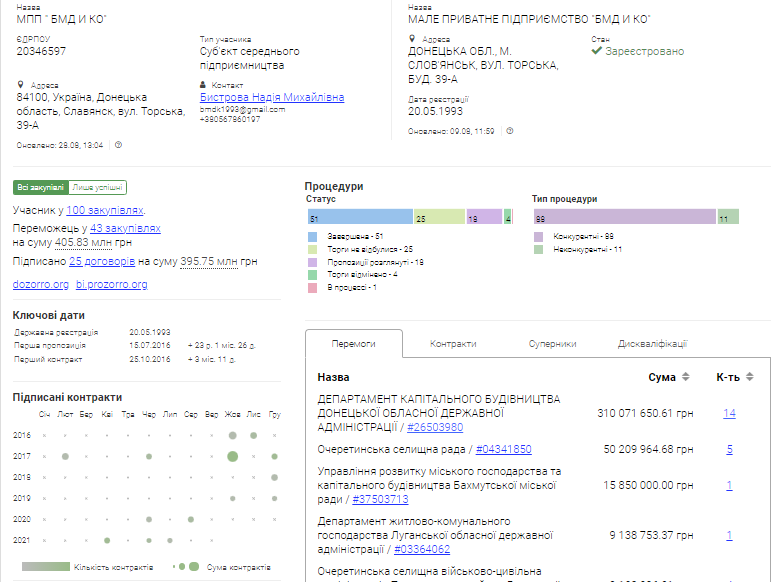Image resolution: width=772 pixels, height=582 pixels.
Task: Open organization code #03364062 link
Action: 422,549
